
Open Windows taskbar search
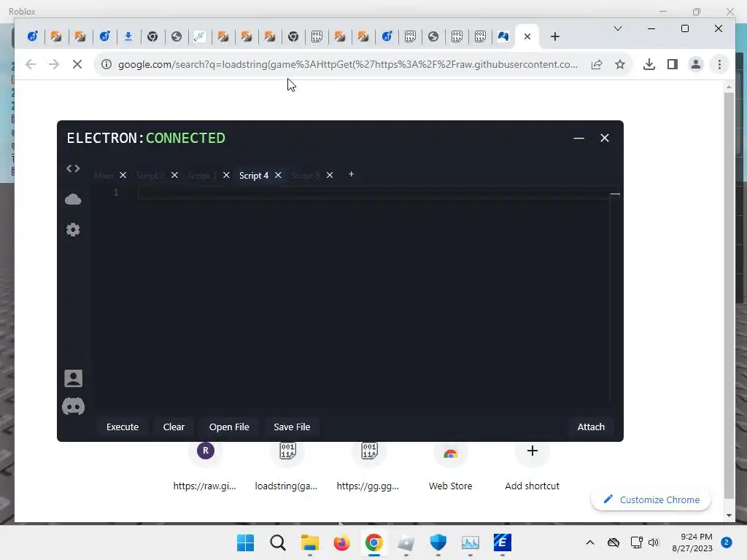(x=278, y=542)
